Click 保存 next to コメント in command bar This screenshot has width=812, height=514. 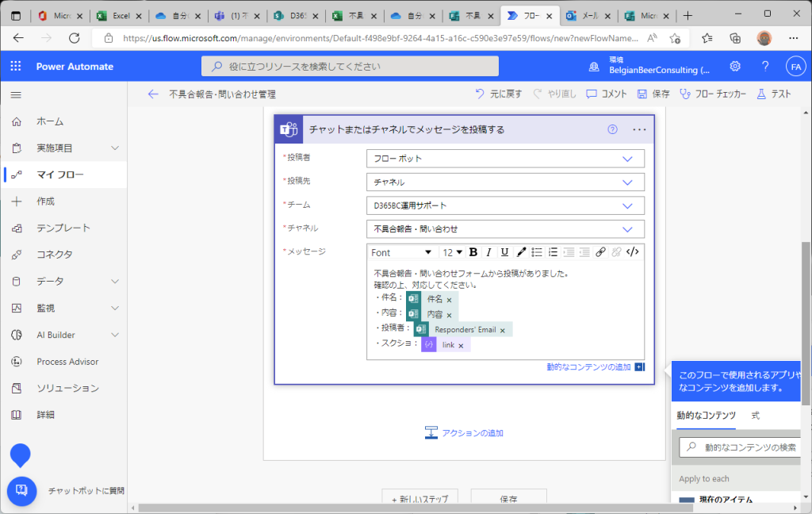pos(653,94)
